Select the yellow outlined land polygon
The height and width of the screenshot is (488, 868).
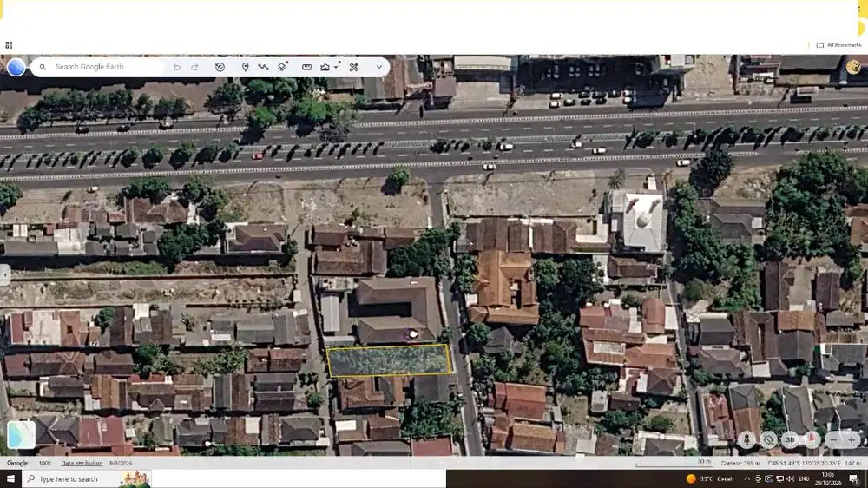389,360
